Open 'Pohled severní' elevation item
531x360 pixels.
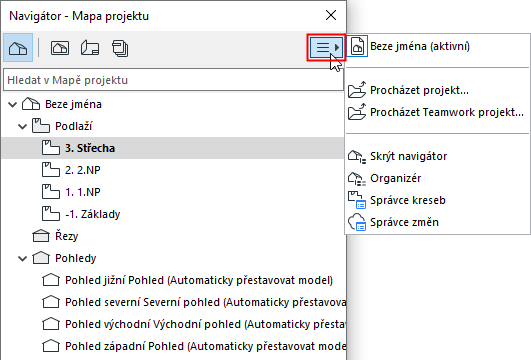(173, 302)
